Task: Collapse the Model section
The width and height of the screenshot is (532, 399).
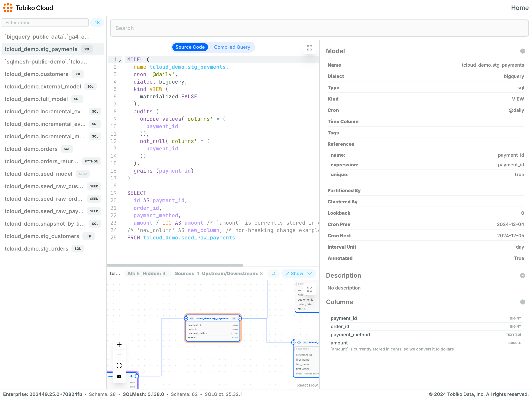Action: pos(522,51)
